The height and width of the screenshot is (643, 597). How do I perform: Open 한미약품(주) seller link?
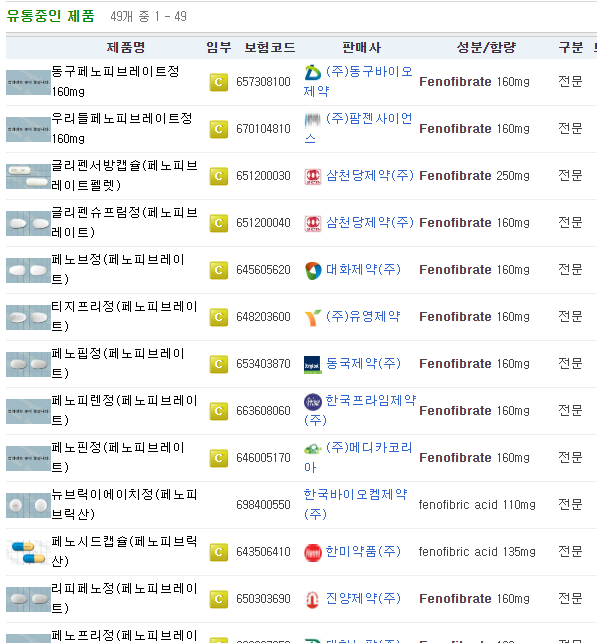pos(363,552)
